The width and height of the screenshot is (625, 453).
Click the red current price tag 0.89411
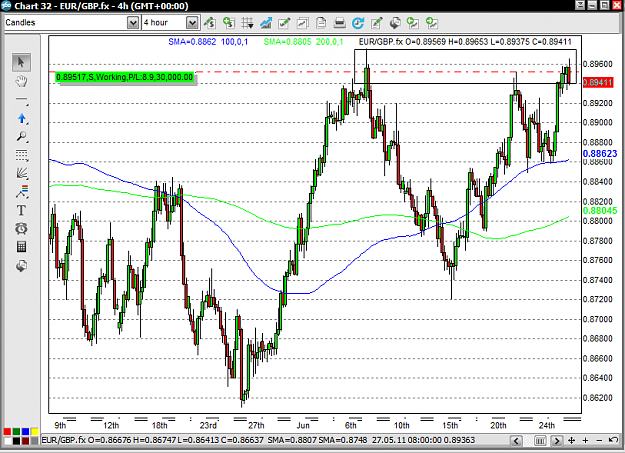pos(597,83)
